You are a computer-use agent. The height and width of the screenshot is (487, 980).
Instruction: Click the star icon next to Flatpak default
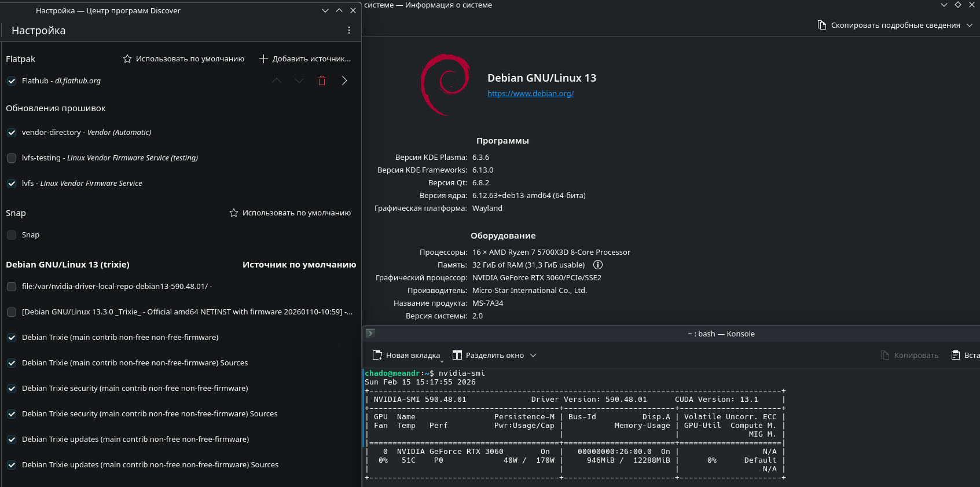pyautogui.click(x=127, y=59)
